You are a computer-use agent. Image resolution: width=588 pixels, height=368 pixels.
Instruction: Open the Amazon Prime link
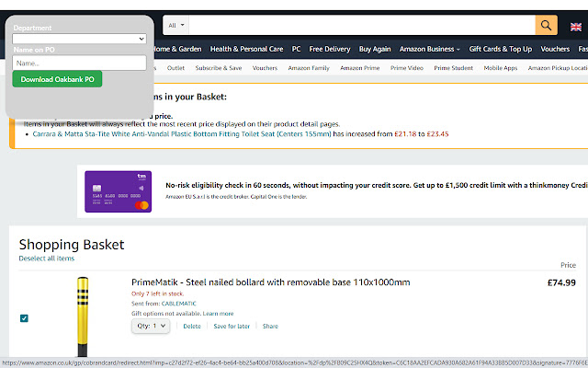pos(359,68)
